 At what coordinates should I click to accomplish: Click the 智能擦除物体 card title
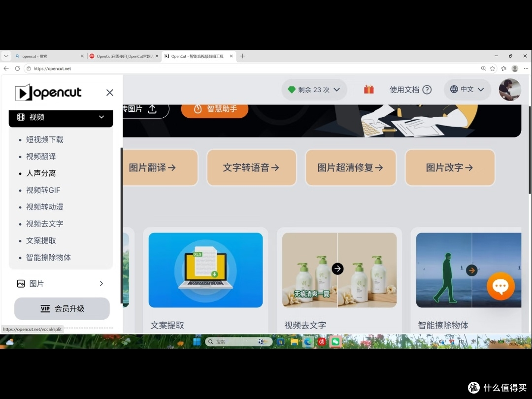tap(443, 326)
